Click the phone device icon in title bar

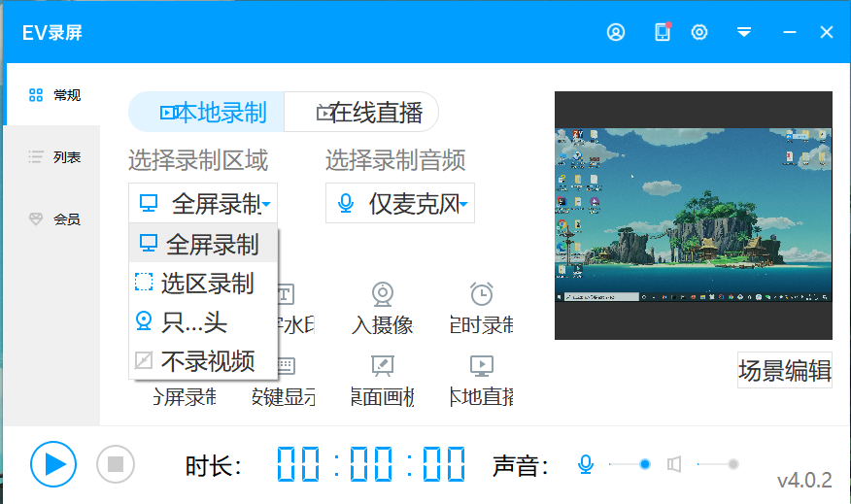663,32
